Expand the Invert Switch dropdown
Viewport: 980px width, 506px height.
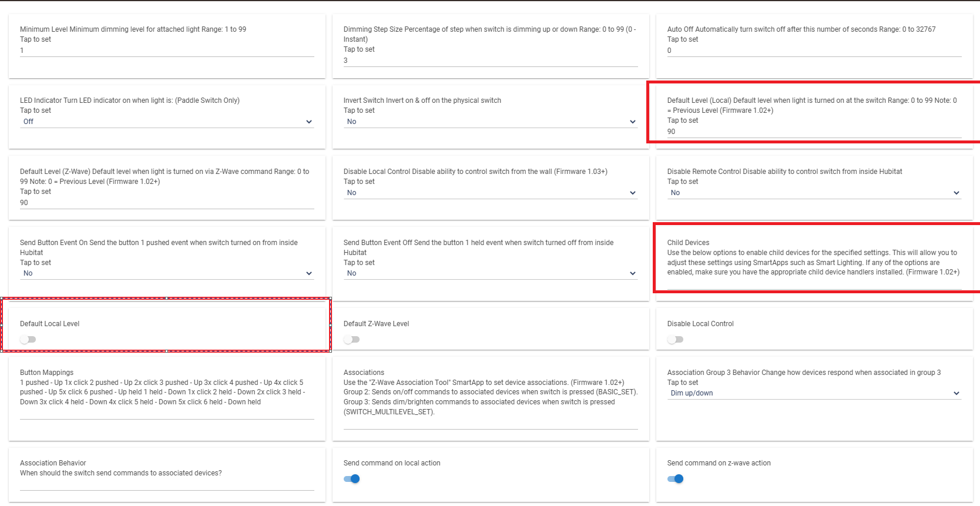point(491,122)
